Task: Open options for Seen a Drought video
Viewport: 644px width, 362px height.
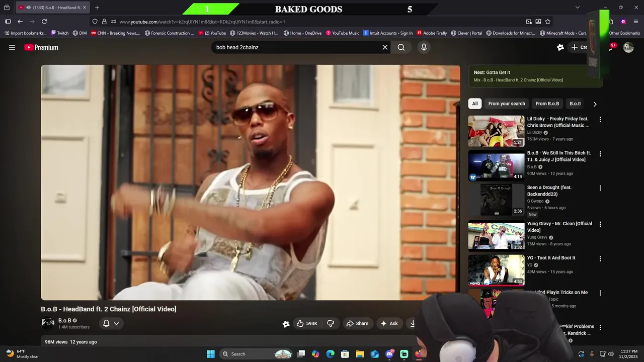Action: click(600, 188)
